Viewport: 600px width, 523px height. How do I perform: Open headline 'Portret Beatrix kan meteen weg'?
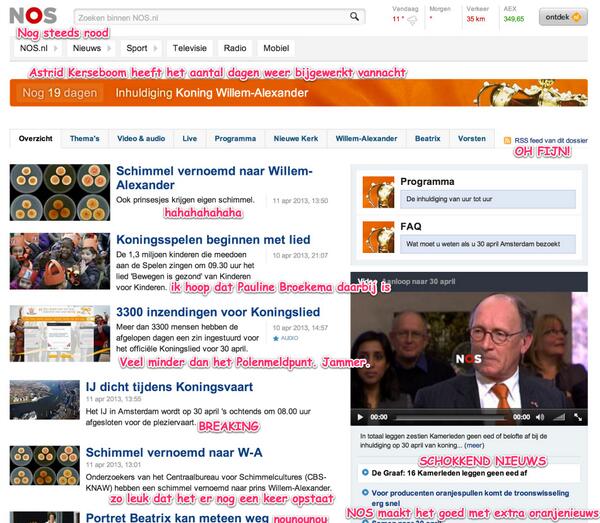coord(177,518)
